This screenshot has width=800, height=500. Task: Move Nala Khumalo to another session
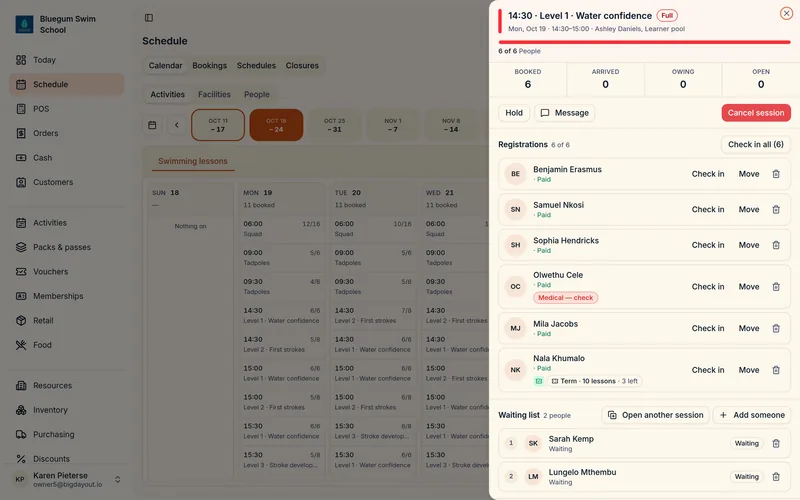[x=749, y=370]
